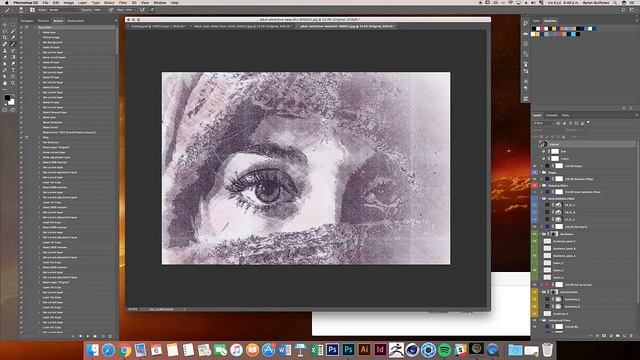This screenshot has width=640, height=360.
Task: Open the File menu
Action: tap(45, 2)
